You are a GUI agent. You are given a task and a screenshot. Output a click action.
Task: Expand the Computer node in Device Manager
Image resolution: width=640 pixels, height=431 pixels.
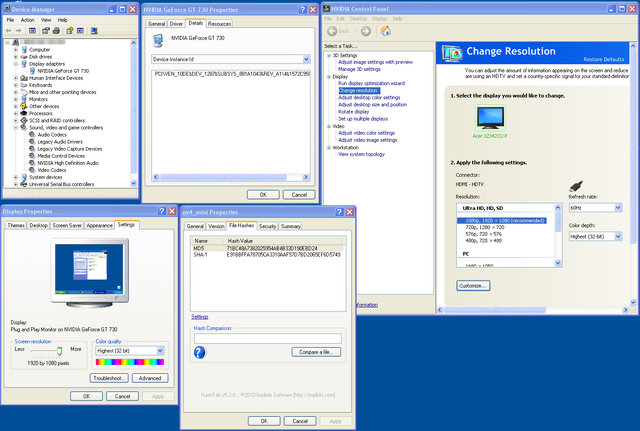pyautogui.click(x=16, y=50)
